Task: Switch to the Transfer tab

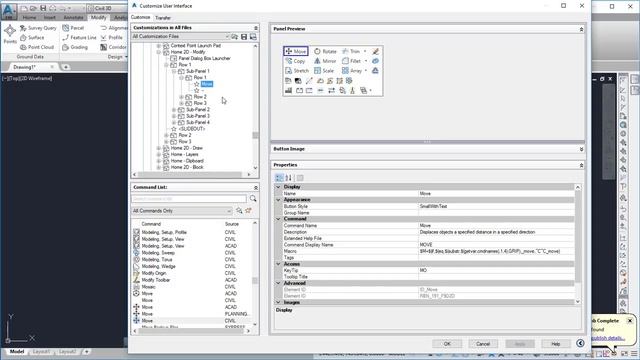Action: (163, 18)
